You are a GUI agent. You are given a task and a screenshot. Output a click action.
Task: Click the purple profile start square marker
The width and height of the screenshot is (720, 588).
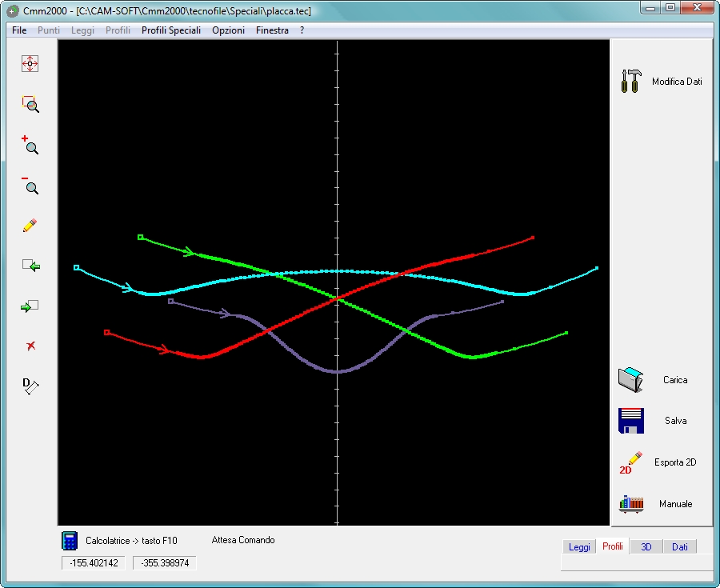[171, 302]
